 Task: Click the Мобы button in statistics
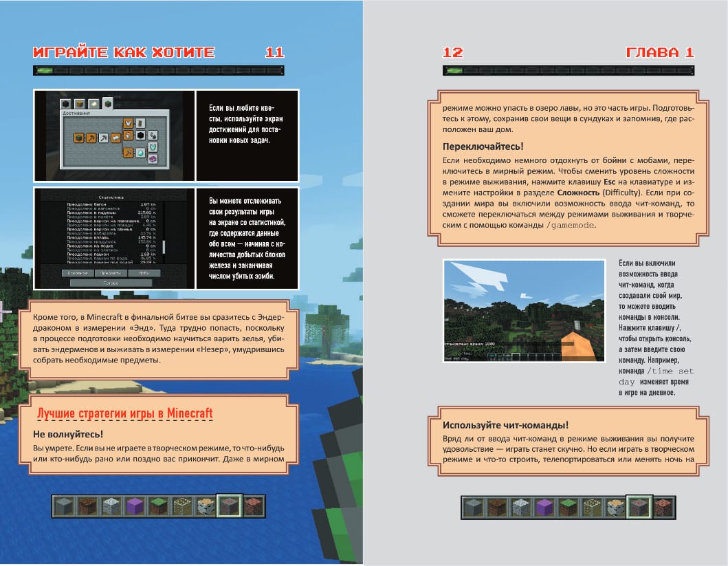143,273
